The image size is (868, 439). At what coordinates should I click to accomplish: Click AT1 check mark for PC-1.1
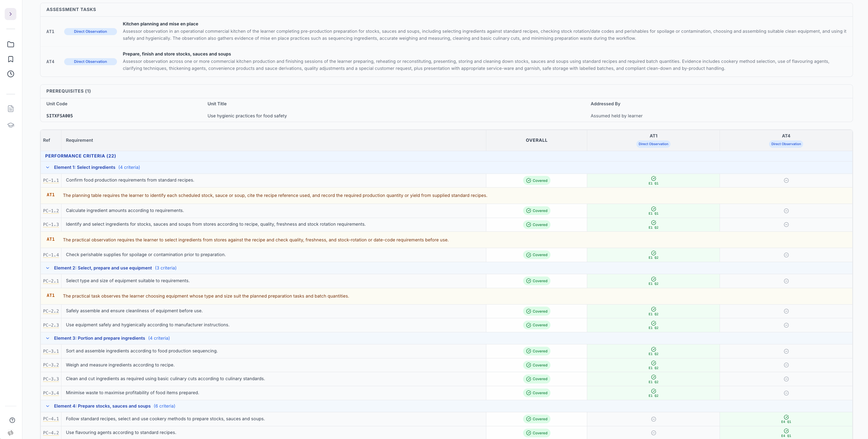pos(653,179)
